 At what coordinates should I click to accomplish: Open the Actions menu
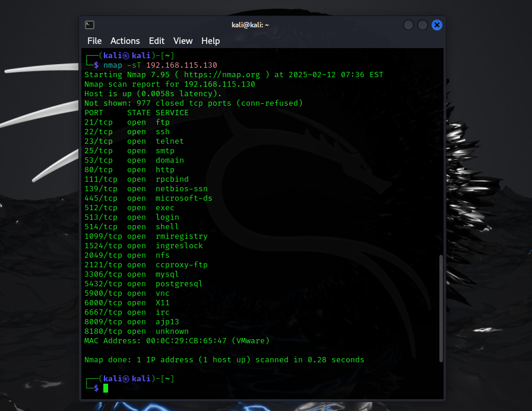click(125, 41)
